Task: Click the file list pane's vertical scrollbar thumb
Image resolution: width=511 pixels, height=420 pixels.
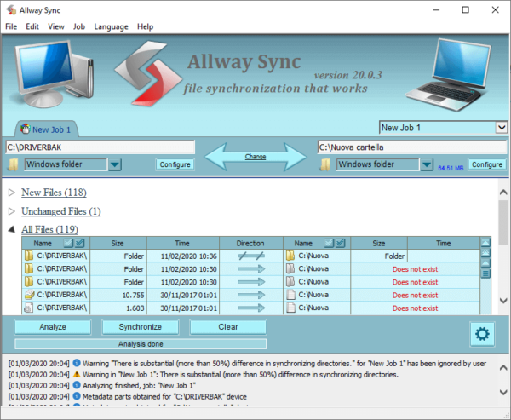Action: (x=503, y=222)
